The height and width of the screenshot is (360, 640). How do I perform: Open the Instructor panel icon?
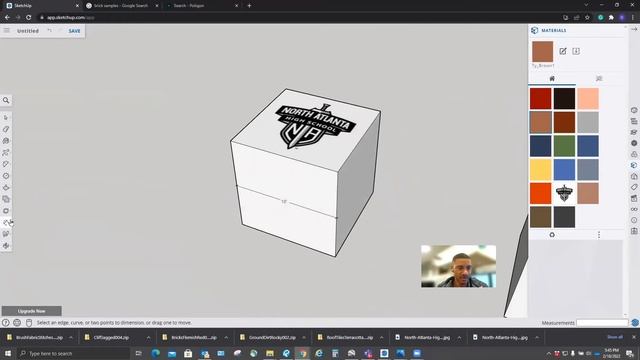coord(634,132)
